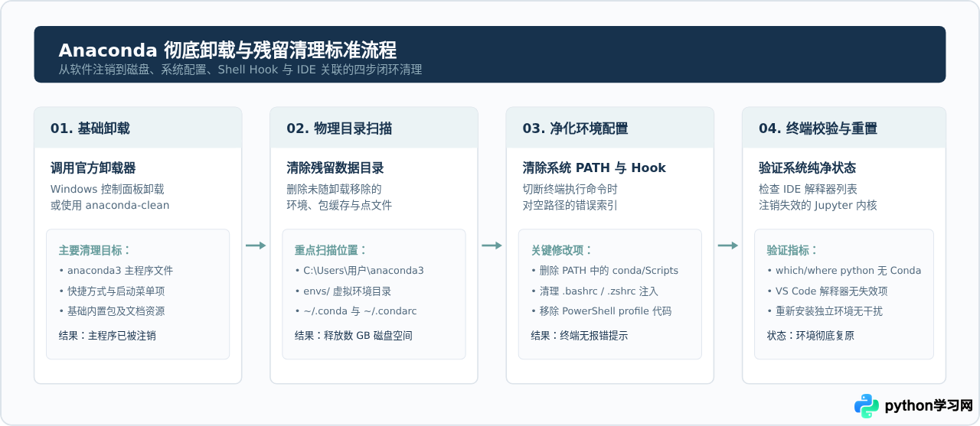980x426 pixels.
Task: Click the bullet "重新安装独立环境无干扰"
Action: 825,311
